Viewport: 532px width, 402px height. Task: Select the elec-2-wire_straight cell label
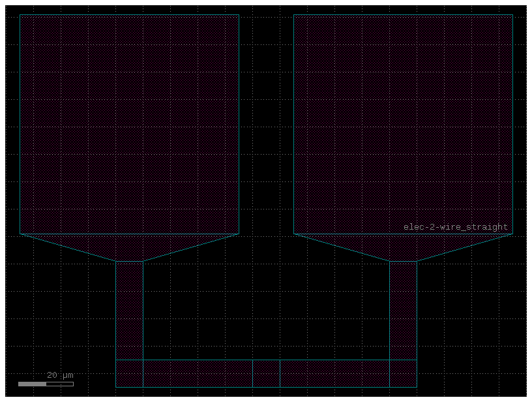[x=455, y=228]
